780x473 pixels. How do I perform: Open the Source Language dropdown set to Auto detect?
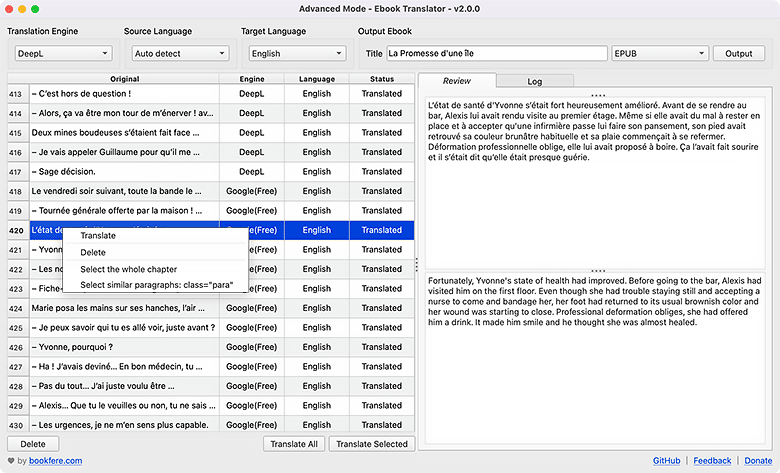pos(180,53)
